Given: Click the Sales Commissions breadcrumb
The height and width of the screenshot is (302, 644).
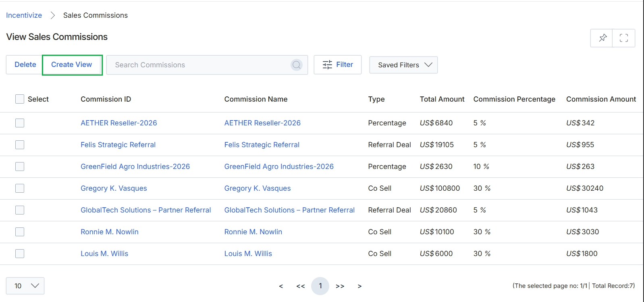Looking at the screenshot, I should click(x=96, y=15).
